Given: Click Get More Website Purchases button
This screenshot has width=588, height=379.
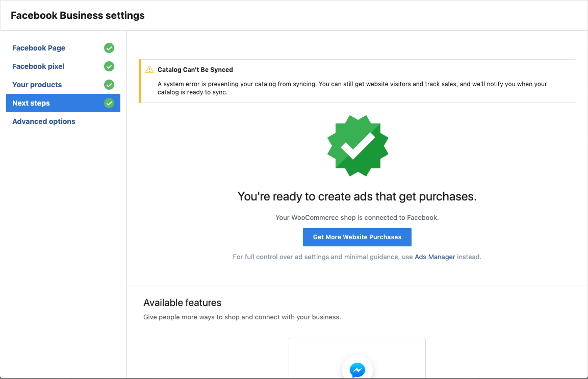Looking at the screenshot, I should (357, 237).
